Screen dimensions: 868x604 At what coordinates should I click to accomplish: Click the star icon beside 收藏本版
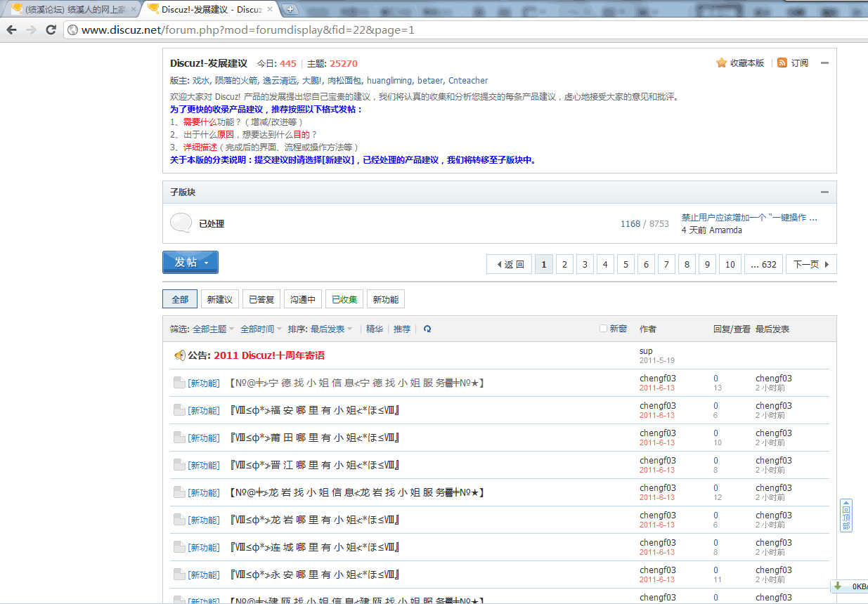[x=721, y=63]
